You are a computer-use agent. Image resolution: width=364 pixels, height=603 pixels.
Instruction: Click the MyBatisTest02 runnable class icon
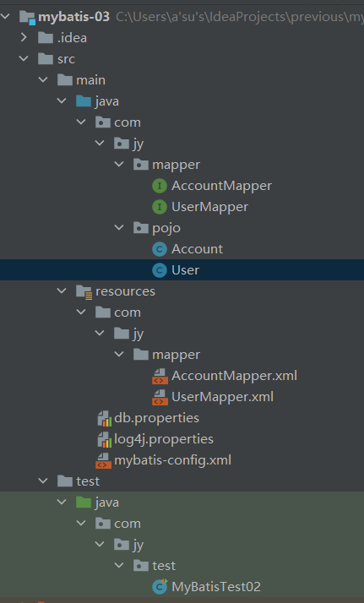(x=160, y=587)
